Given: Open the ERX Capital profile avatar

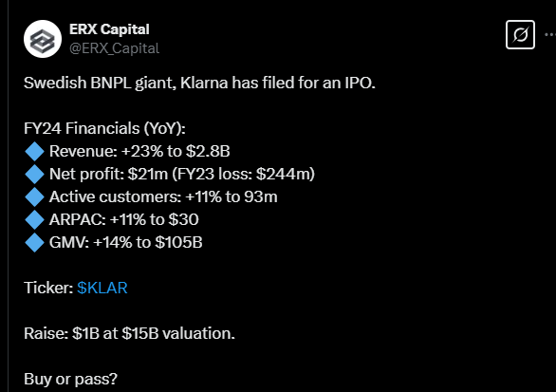Looking at the screenshot, I should coord(43,39).
